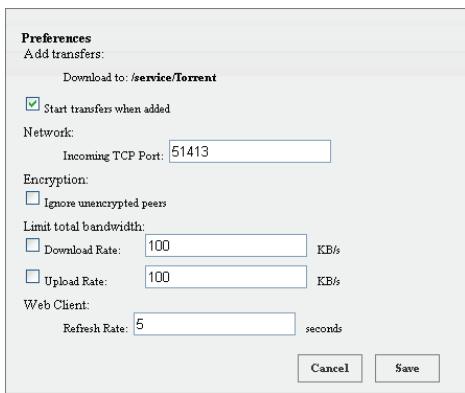Click the Web Client: section label
465x393 pixels.
56,305
